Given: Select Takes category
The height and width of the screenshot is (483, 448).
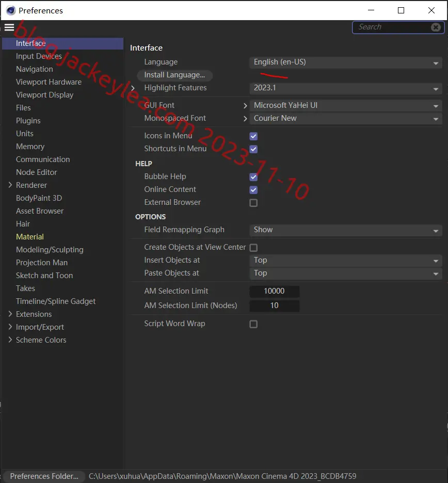Looking at the screenshot, I should (26, 288).
